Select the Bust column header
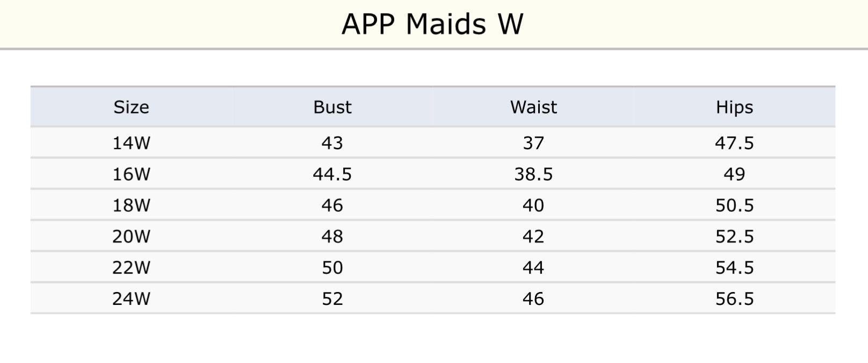868x363 pixels. point(332,107)
